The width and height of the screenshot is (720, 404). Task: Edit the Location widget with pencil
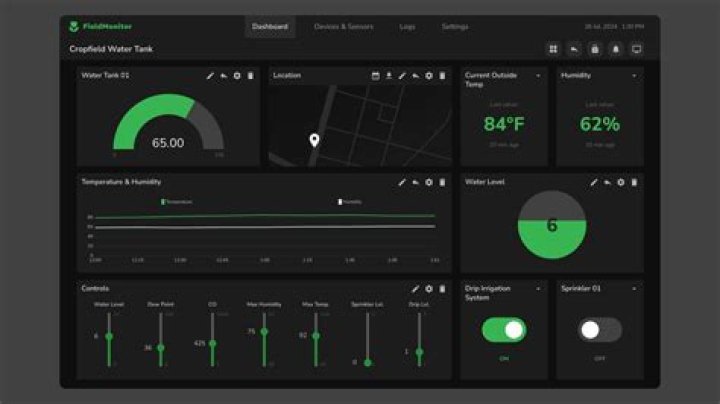pos(402,76)
